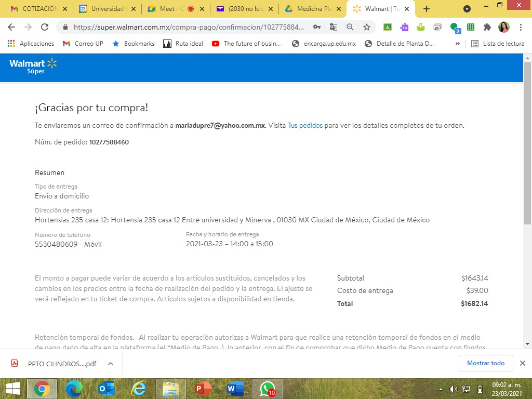Follow the Tus pedidos link
Image resolution: width=532 pixels, height=399 pixels.
305,125
